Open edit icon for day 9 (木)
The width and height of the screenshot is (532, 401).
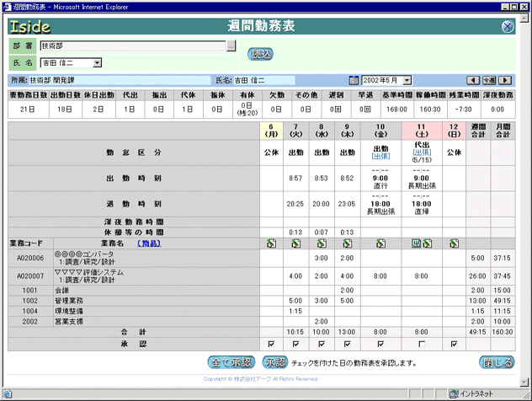click(x=347, y=243)
